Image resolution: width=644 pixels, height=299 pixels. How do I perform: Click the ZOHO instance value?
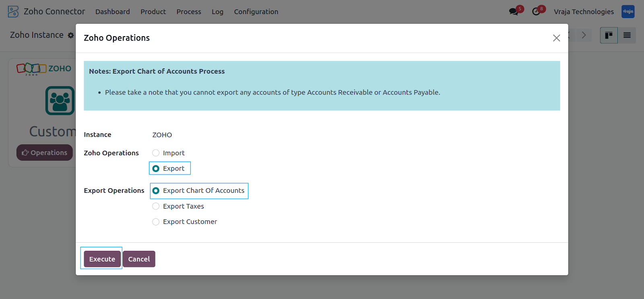tap(162, 135)
